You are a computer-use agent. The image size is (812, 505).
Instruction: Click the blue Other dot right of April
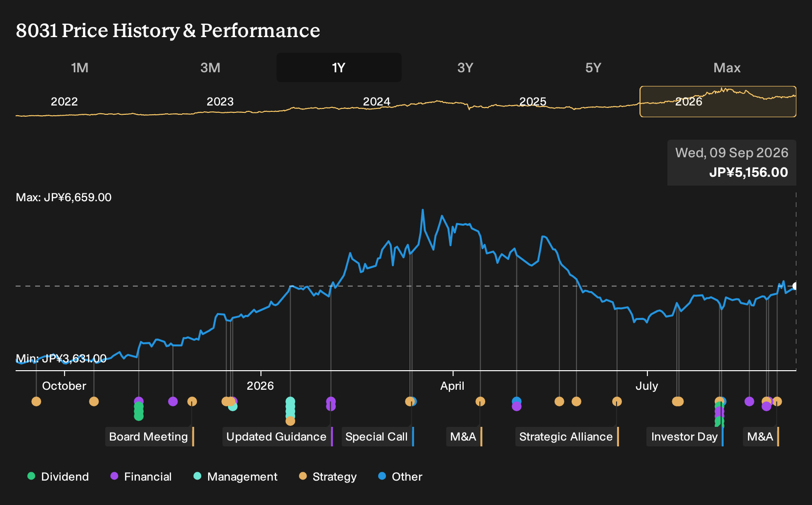(516, 401)
